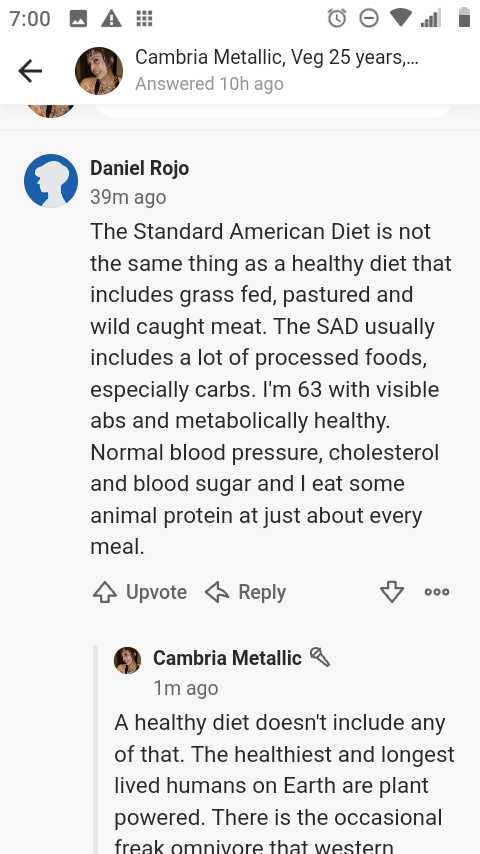Tap Daniel Rojo's blue avatar icon

point(51,181)
